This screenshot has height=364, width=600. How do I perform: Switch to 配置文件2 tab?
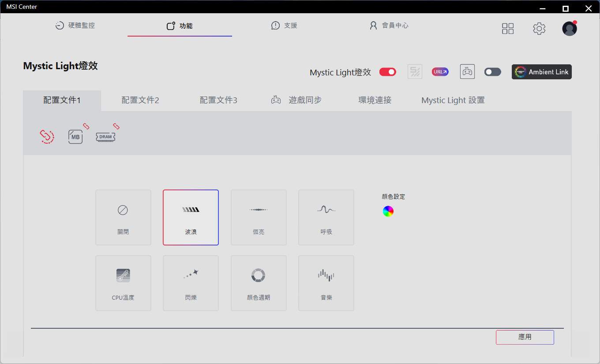[140, 100]
